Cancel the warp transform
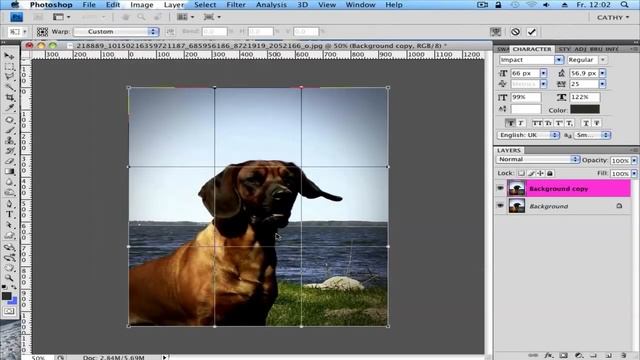The width and height of the screenshot is (640, 360). (516, 32)
